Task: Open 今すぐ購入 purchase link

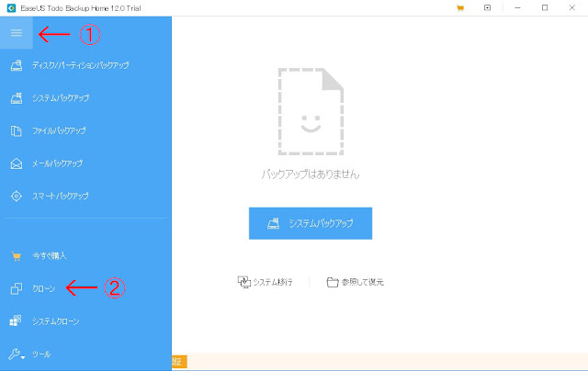Action: [x=50, y=255]
